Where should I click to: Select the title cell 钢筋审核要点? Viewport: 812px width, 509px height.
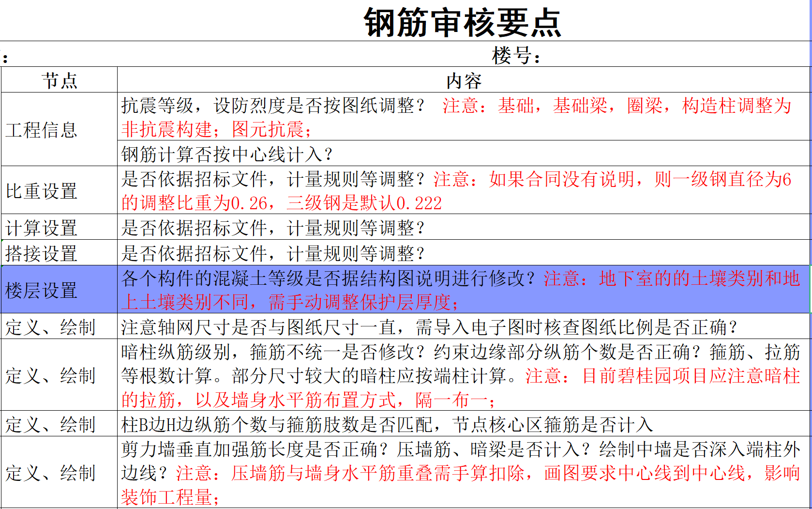462,22
